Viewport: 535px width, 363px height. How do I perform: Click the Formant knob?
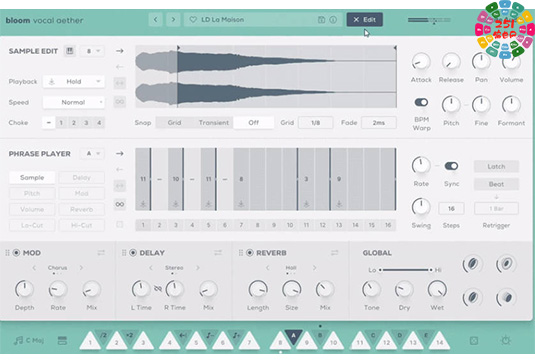point(511,105)
